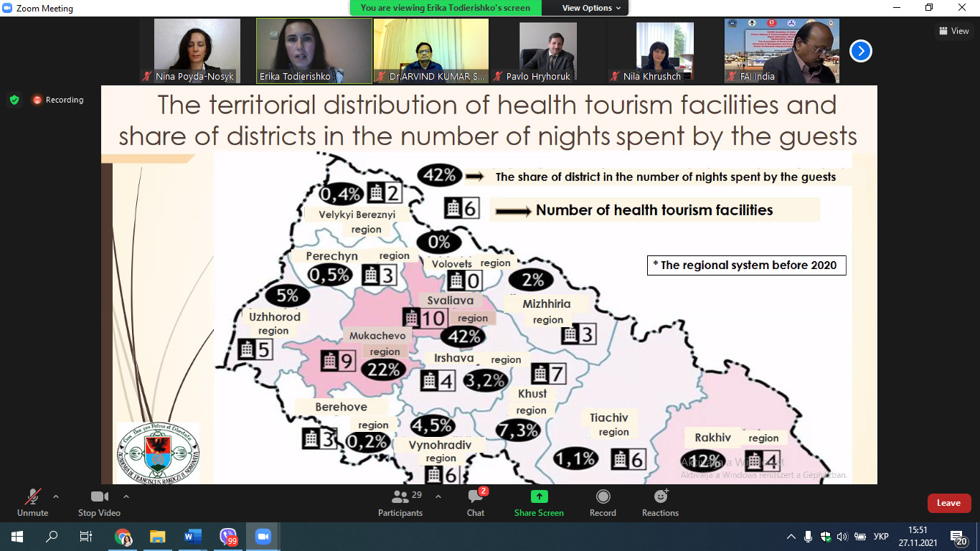Screen dimensions: 980x551
Task: Expand the Participants options caret
Action: [x=438, y=496]
